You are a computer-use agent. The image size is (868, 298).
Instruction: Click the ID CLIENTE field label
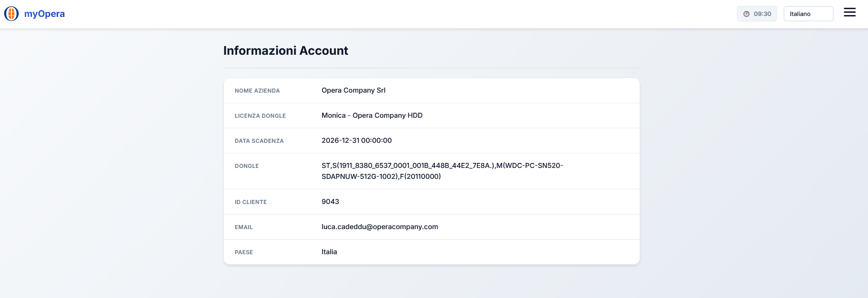click(x=251, y=202)
